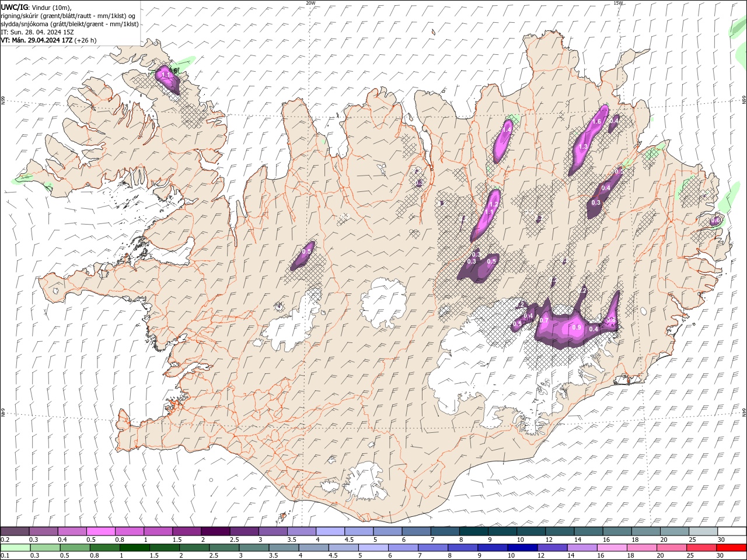Click the light pink 16–18 rain legend swatch
Screen dimensions: 747x560
(x=612, y=548)
